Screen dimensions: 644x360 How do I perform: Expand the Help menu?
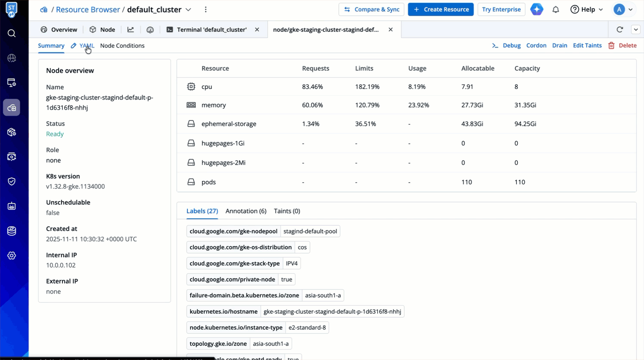click(x=587, y=9)
